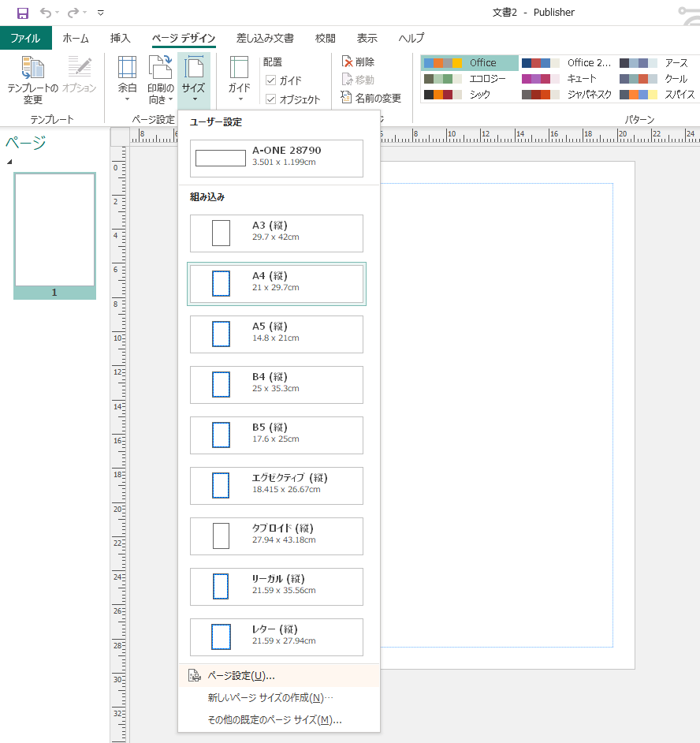Select the ページ デザイン tab
Viewport: 700px width, 743px height.
coord(184,38)
